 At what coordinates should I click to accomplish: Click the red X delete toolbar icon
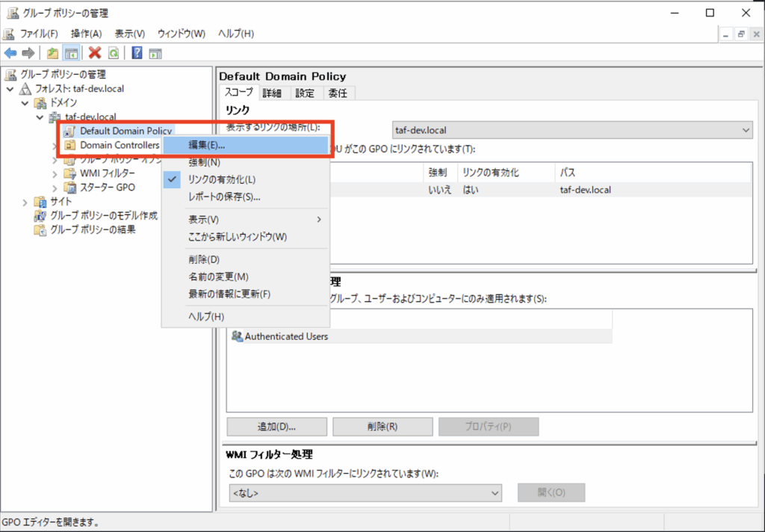point(95,53)
